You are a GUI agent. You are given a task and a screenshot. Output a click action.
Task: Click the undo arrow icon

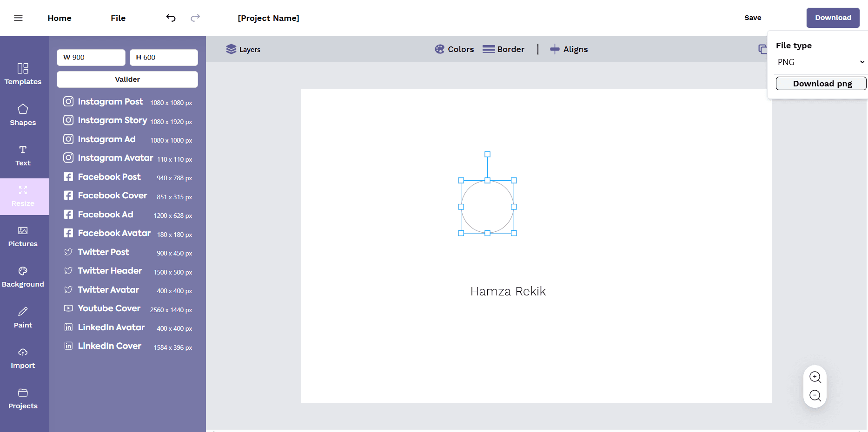coord(171,18)
